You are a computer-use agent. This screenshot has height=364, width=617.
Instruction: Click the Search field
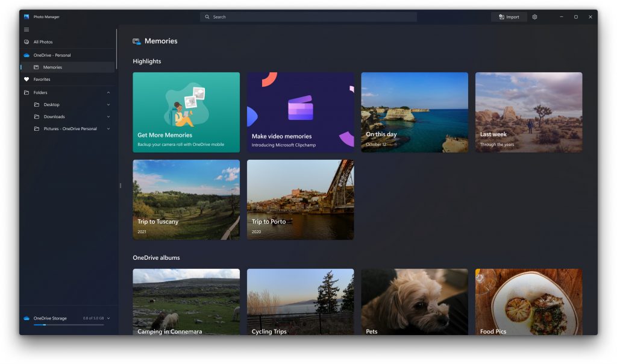(308, 16)
